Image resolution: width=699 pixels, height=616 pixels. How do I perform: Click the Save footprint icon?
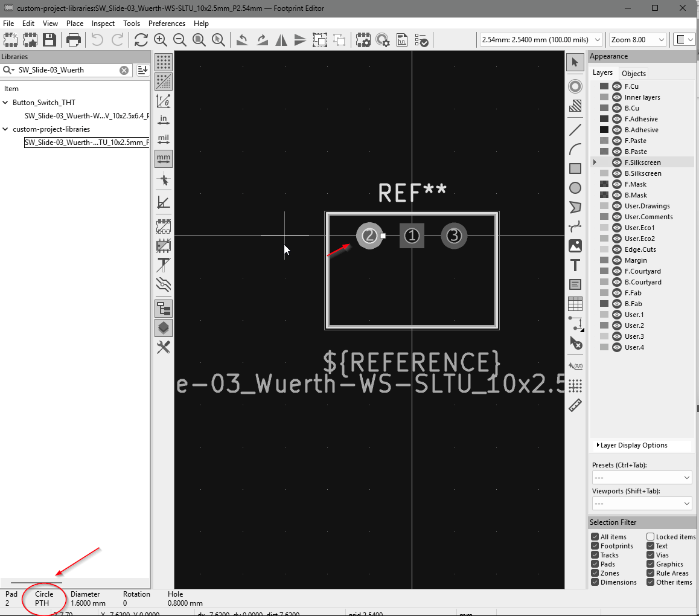[49, 40]
